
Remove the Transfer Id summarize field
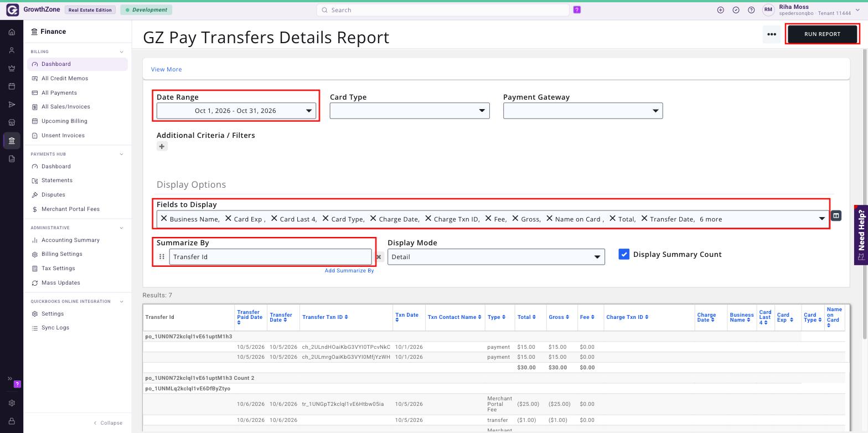379,257
